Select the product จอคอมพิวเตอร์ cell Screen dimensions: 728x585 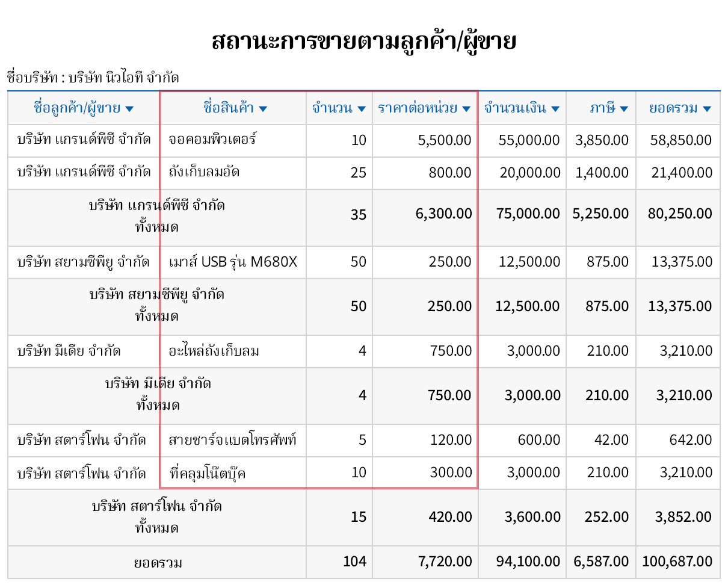(214, 140)
